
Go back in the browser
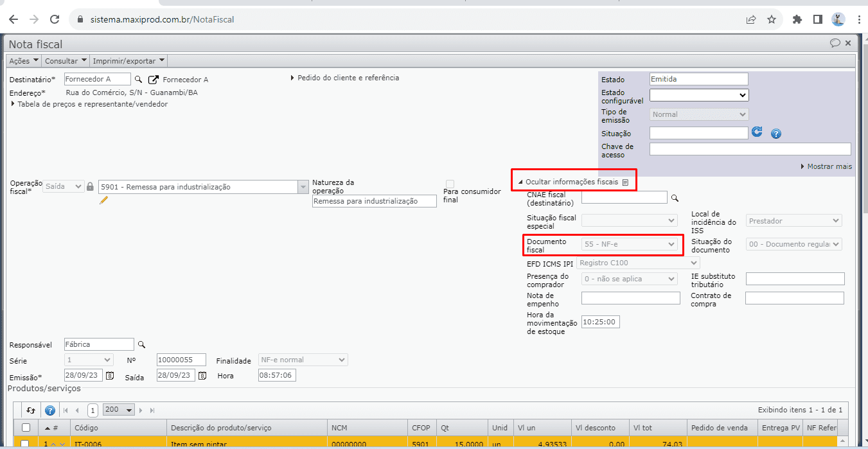click(13, 19)
